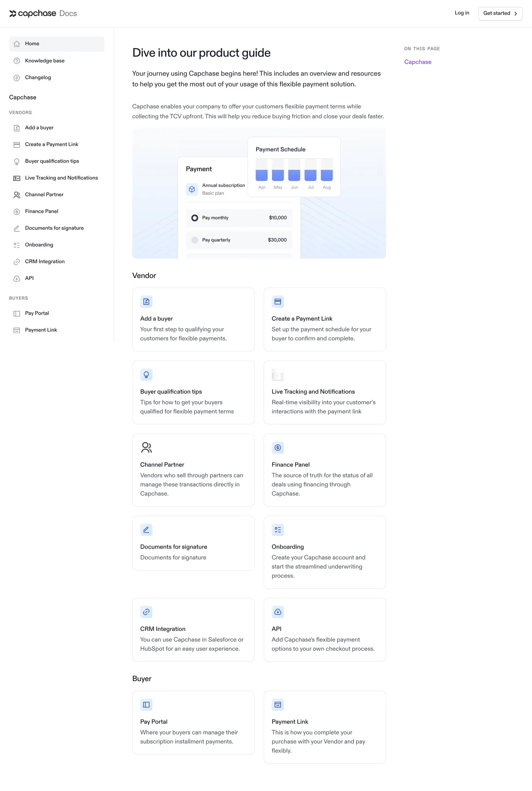Image resolution: width=532 pixels, height=791 pixels.
Task: Click the lightbulb icon beside Buyer qualification tips
Action: click(x=17, y=161)
